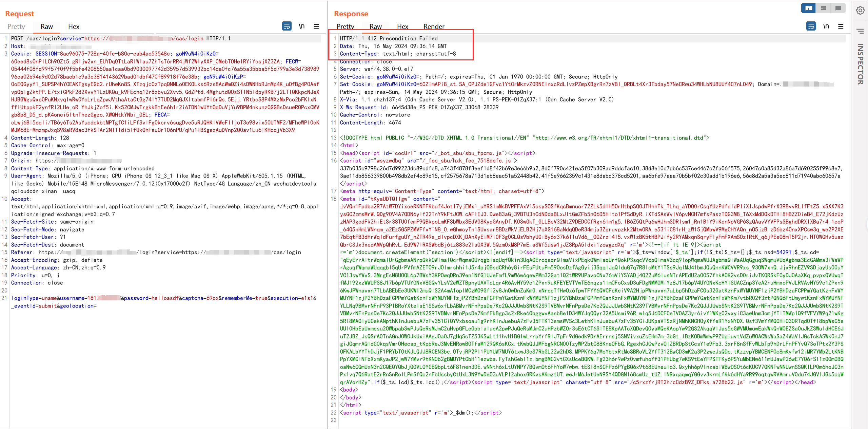Toggle word wrap icon in Response panel
The width and height of the screenshot is (868, 429).
click(811, 26)
